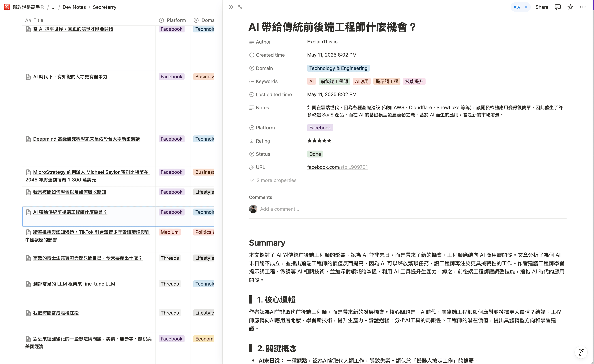The width and height of the screenshot is (594, 364).
Task: Expand the page to full screen
Action: tap(240, 7)
